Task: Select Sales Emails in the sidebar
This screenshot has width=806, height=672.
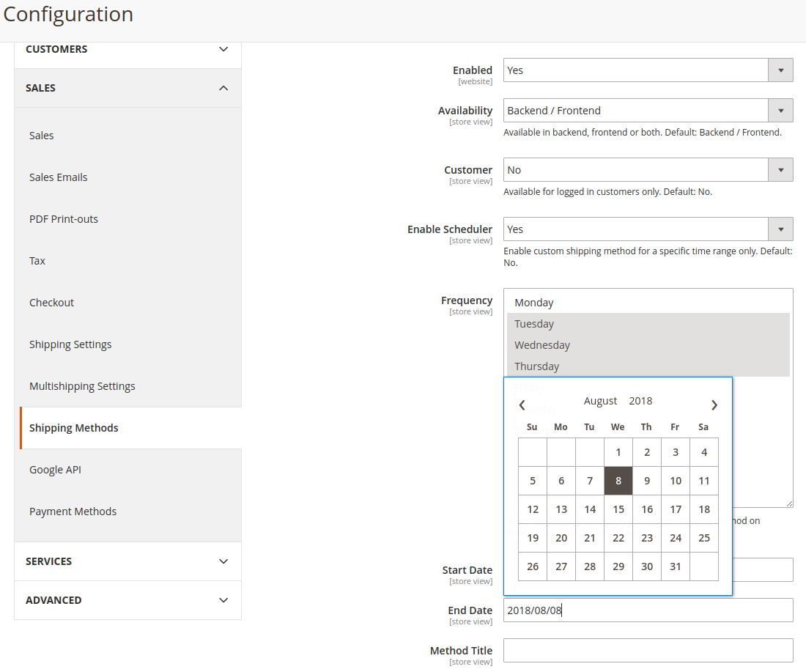Action: pyautogui.click(x=58, y=177)
